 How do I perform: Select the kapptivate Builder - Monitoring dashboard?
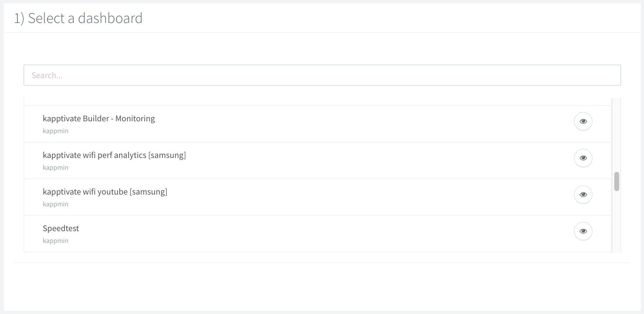[x=99, y=119]
